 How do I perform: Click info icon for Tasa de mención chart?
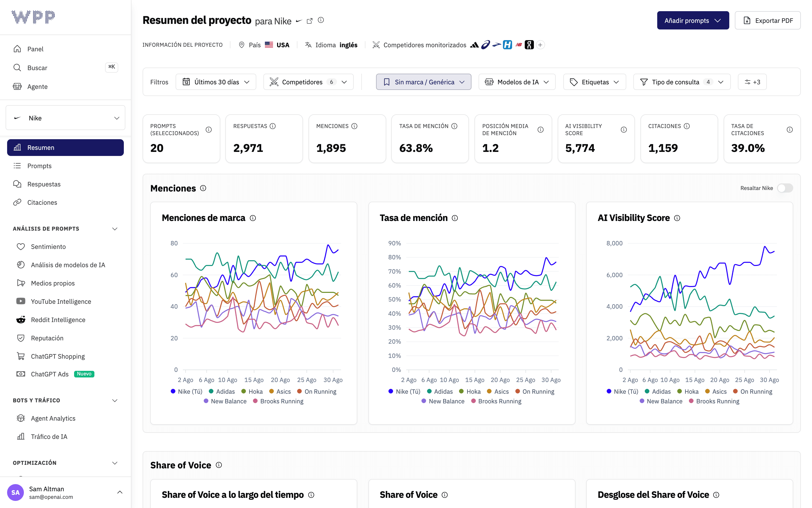455,218
